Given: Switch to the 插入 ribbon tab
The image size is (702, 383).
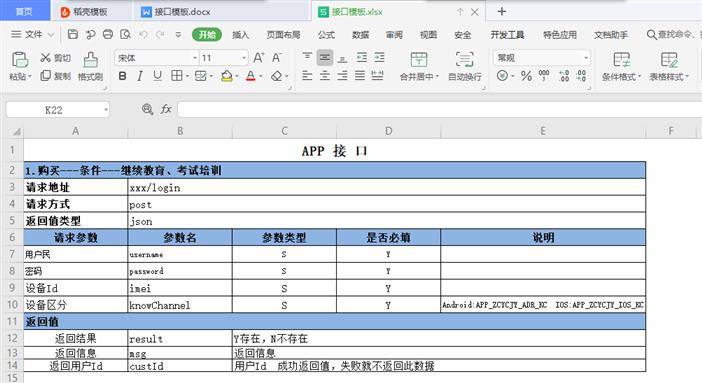Looking at the screenshot, I should [x=240, y=34].
